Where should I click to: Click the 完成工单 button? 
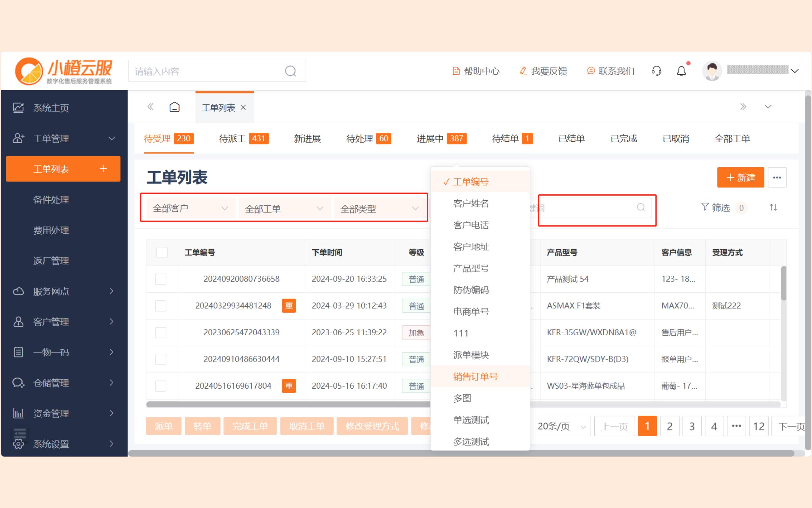click(250, 426)
